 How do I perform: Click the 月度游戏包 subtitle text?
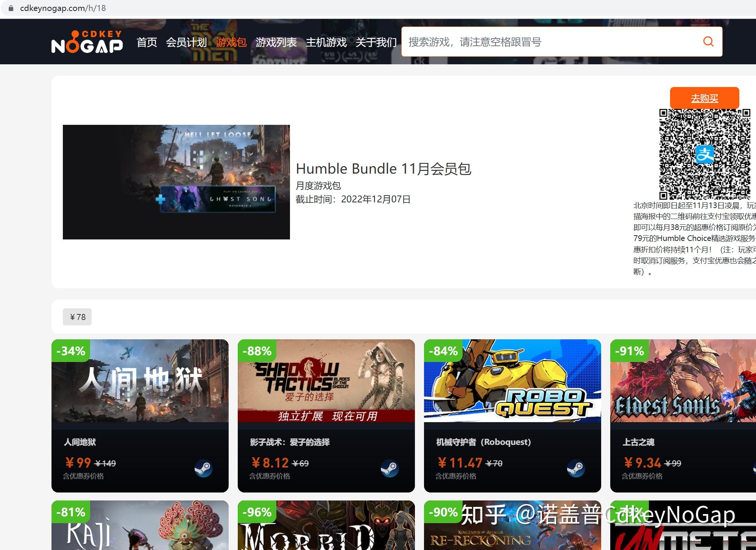[318, 186]
